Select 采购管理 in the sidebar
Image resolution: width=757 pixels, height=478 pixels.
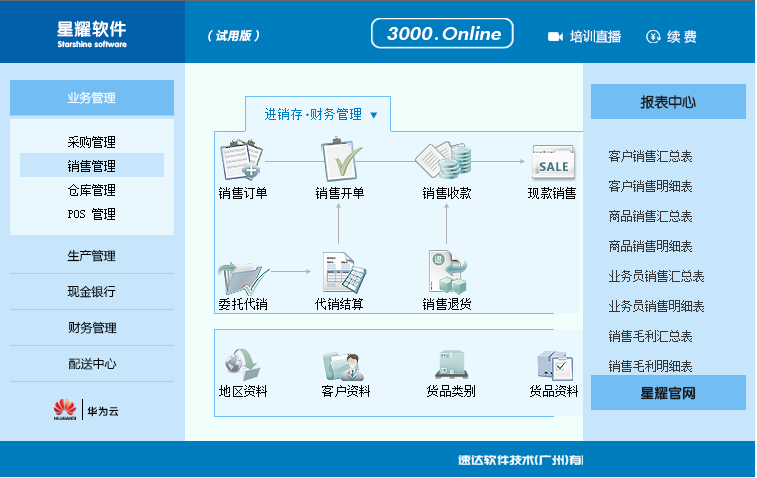pyautogui.click(x=92, y=142)
